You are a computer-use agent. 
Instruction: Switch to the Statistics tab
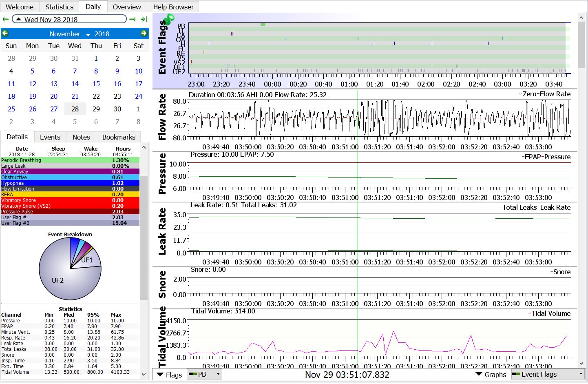coord(60,7)
